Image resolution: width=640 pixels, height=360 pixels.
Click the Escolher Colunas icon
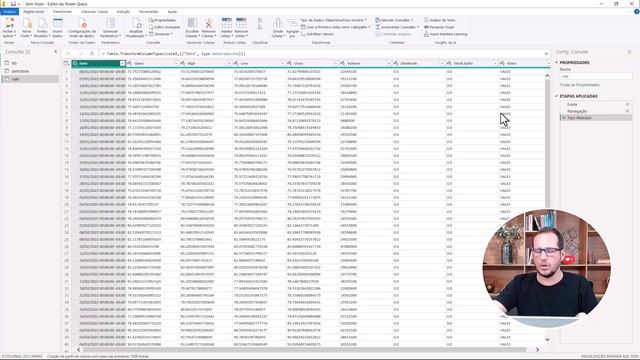[192, 23]
